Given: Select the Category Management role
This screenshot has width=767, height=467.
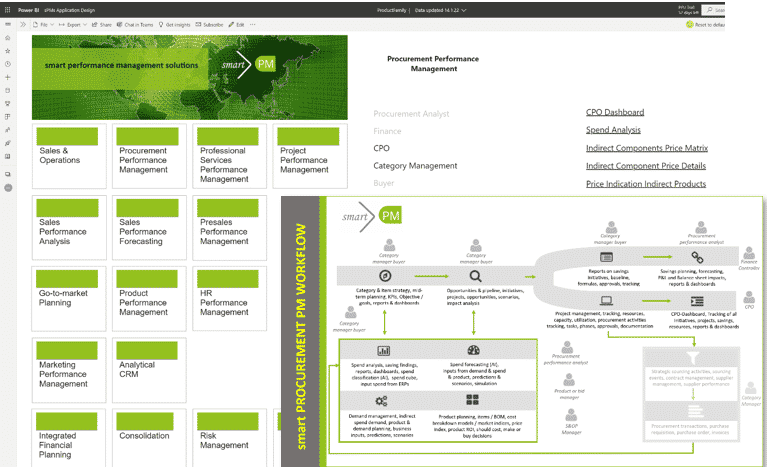Looking at the screenshot, I should point(415,166).
